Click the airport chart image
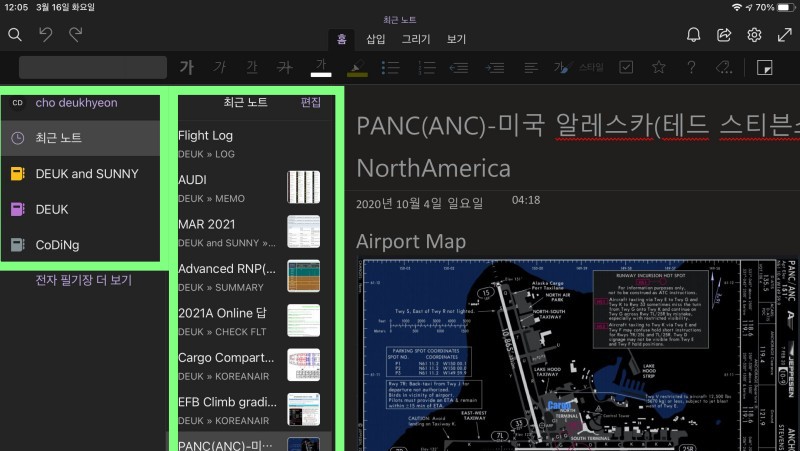Image resolution: width=800 pixels, height=451 pixels. [578, 355]
